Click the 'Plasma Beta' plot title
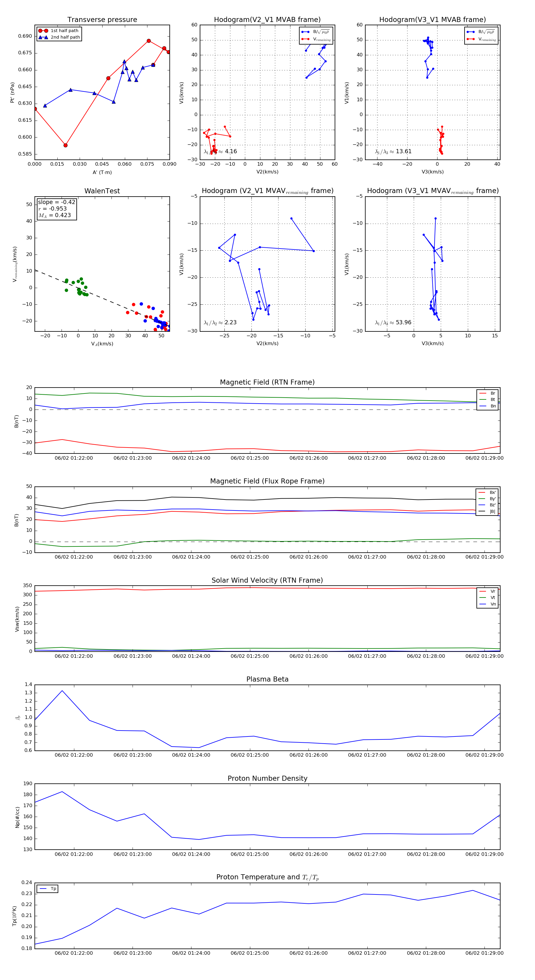 (x=267, y=679)
